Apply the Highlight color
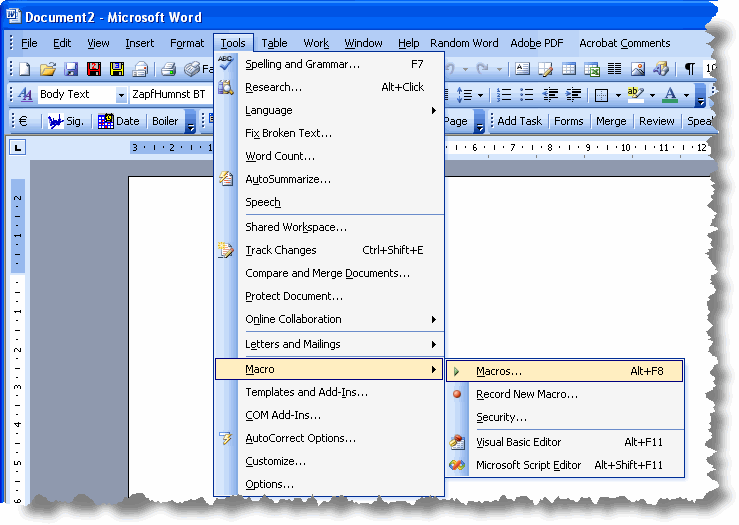This screenshot has height=525, width=739. (635, 95)
